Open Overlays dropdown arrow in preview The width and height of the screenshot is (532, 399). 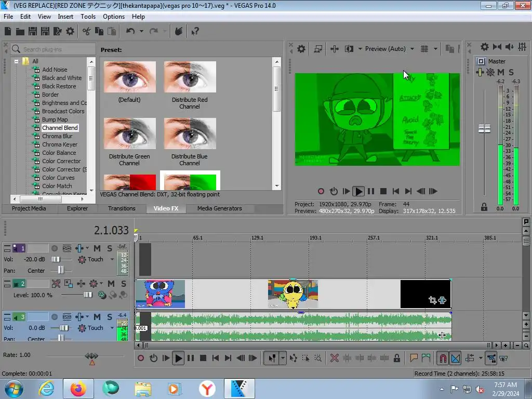click(436, 49)
